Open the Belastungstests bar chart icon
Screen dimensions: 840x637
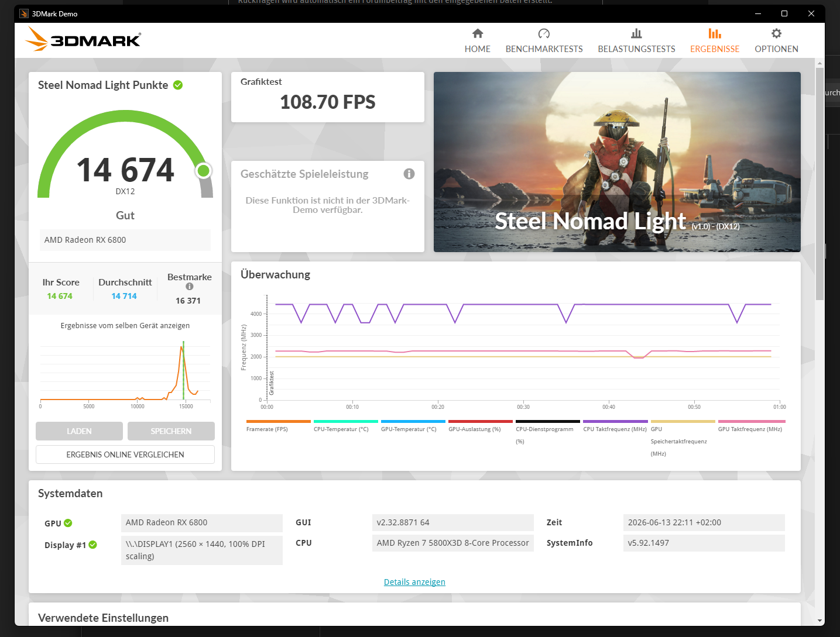636,33
